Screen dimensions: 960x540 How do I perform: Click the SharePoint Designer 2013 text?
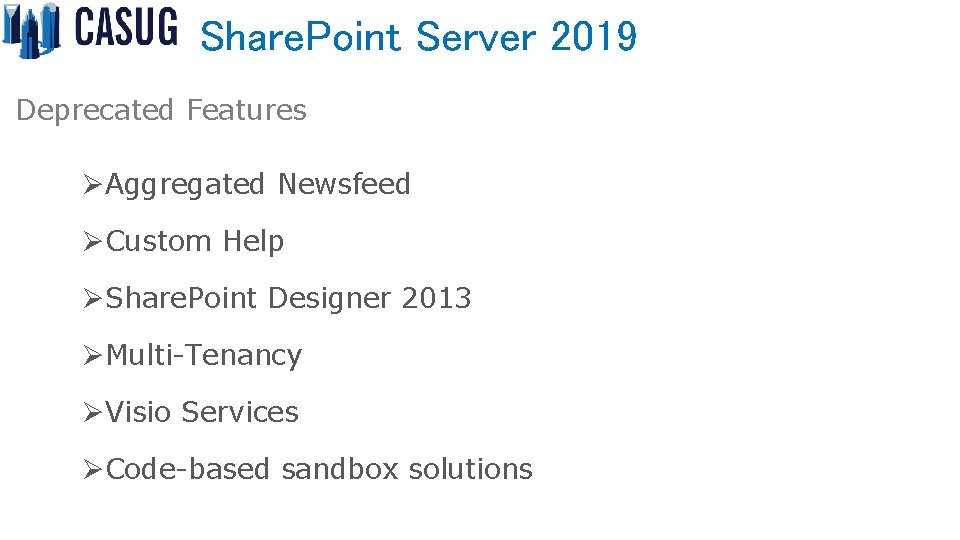click(x=288, y=298)
